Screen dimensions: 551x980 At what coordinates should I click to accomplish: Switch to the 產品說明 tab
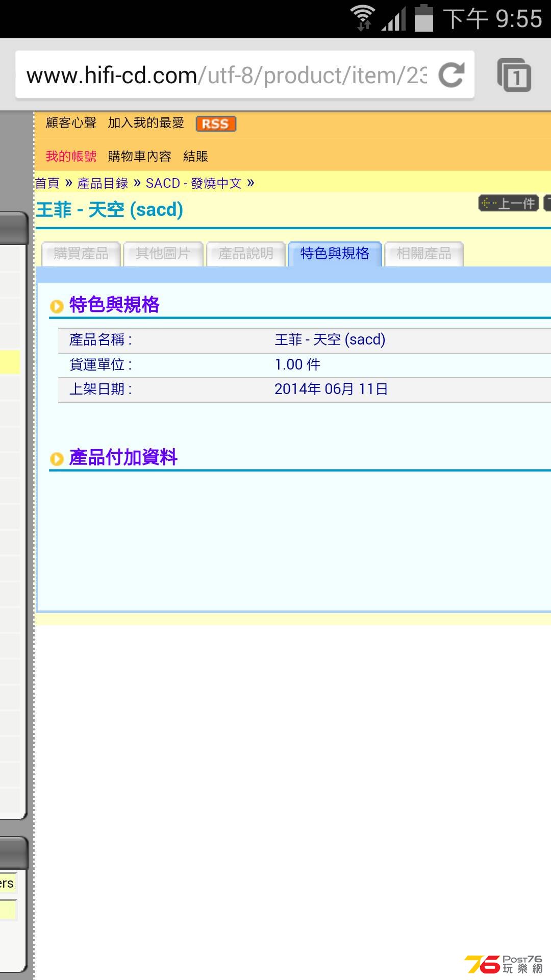click(246, 254)
